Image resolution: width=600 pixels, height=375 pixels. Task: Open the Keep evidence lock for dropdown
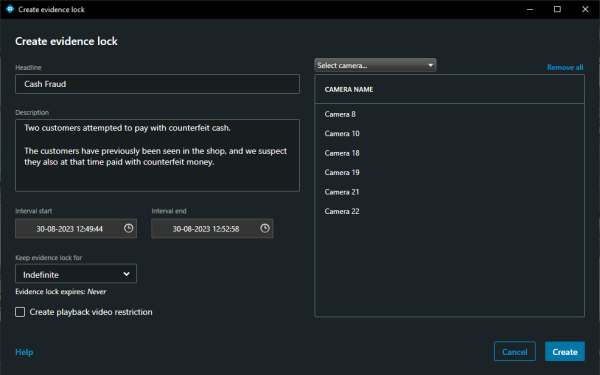76,274
